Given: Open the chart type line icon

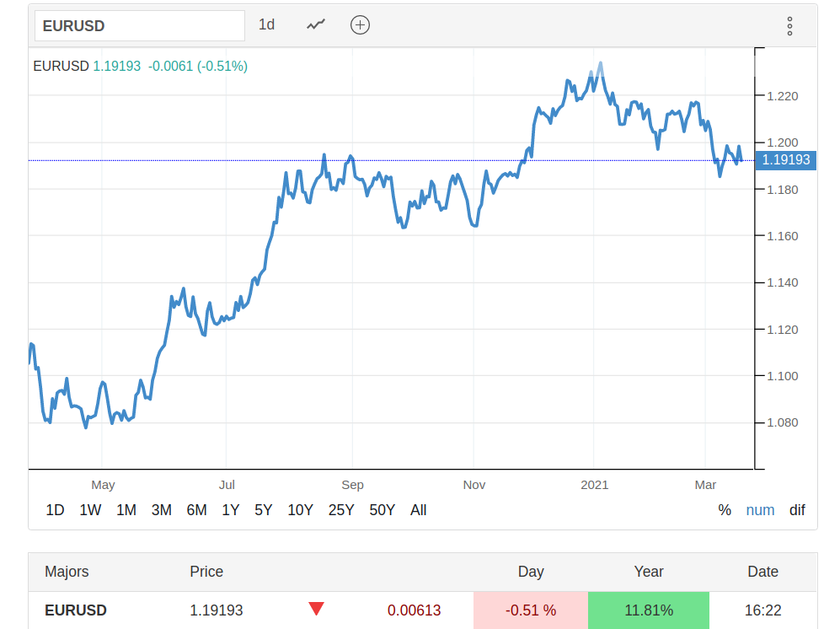Looking at the screenshot, I should [x=316, y=25].
